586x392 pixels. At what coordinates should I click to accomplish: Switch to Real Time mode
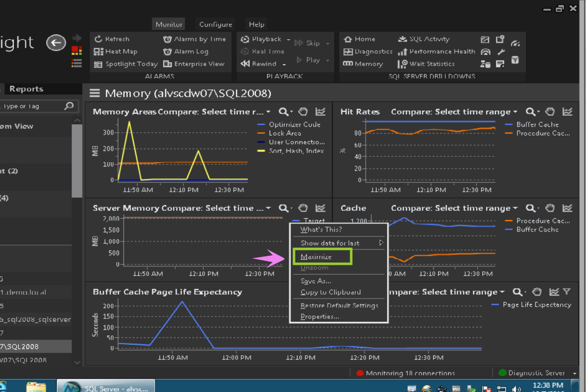pos(263,52)
